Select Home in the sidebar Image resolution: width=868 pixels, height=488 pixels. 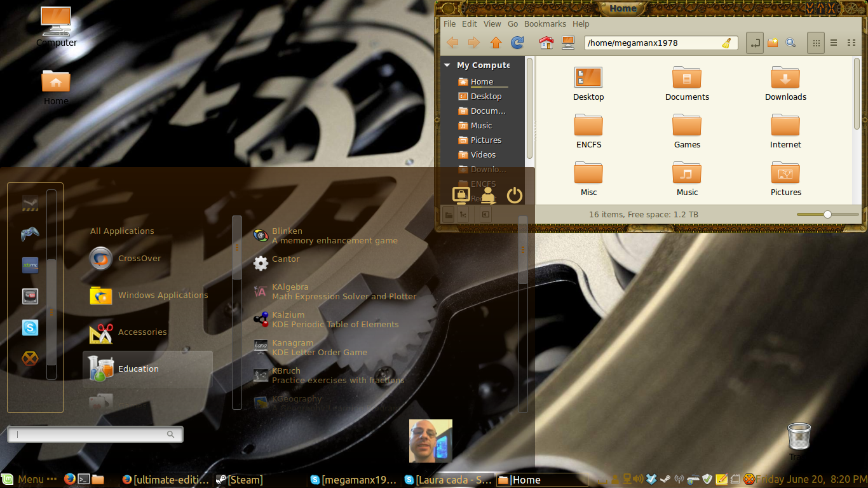[x=483, y=82]
